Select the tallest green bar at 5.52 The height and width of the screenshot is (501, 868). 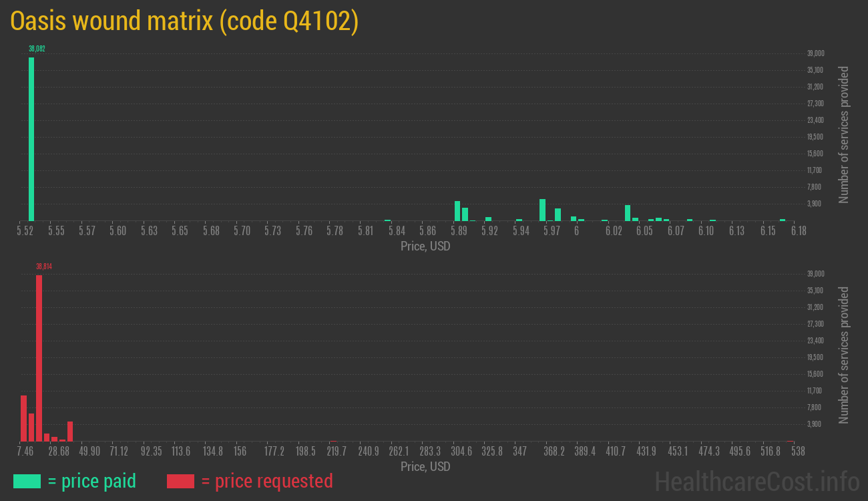[31, 139]
